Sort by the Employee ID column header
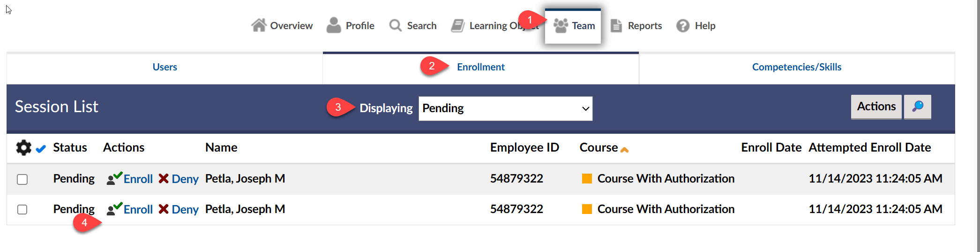 pos(524,147)
